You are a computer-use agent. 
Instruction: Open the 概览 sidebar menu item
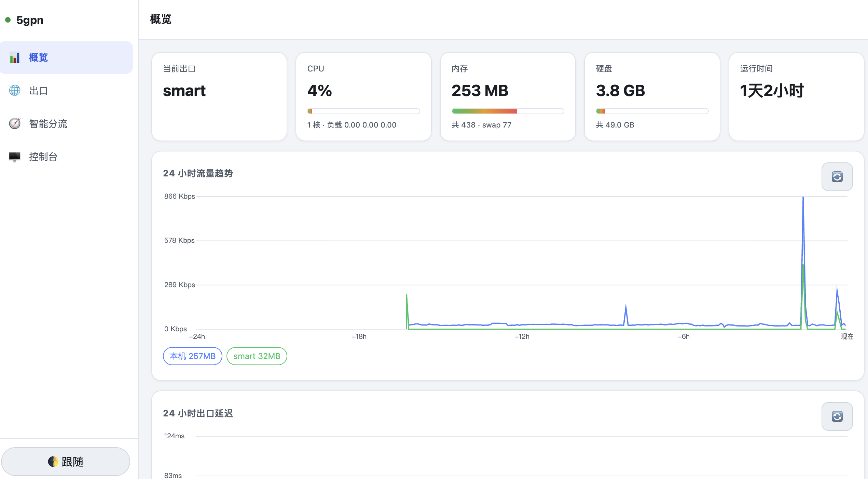coord(66,57)
